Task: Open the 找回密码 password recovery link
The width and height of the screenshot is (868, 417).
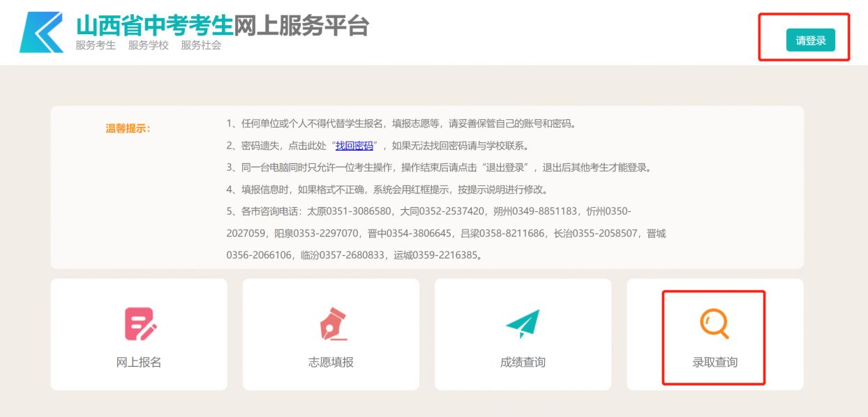Action: click(354, 146)
